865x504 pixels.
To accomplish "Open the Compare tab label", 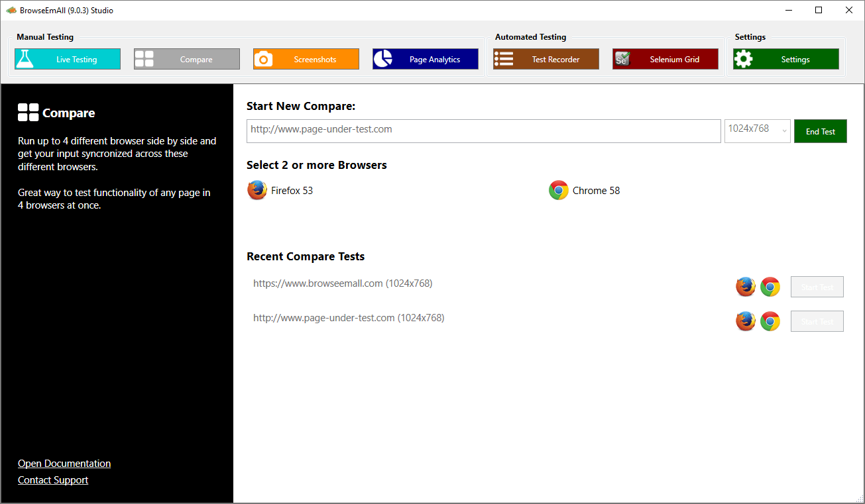I will [196, 60].
